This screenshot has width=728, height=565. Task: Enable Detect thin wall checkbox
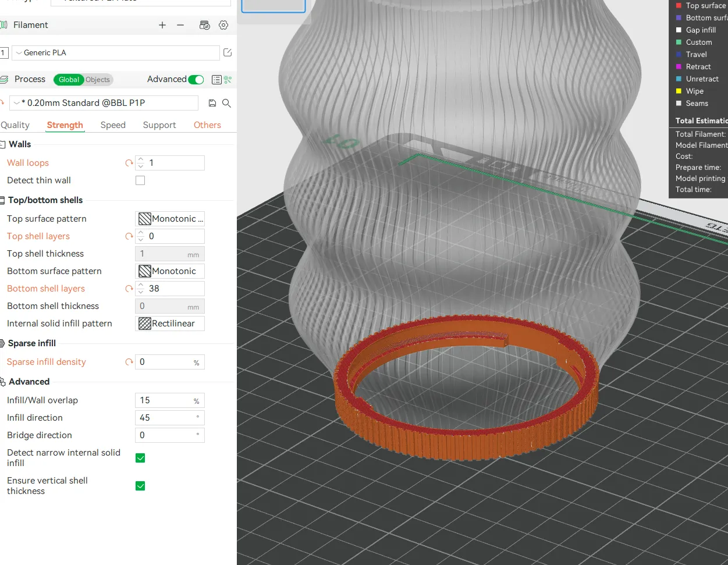(140, 180)
